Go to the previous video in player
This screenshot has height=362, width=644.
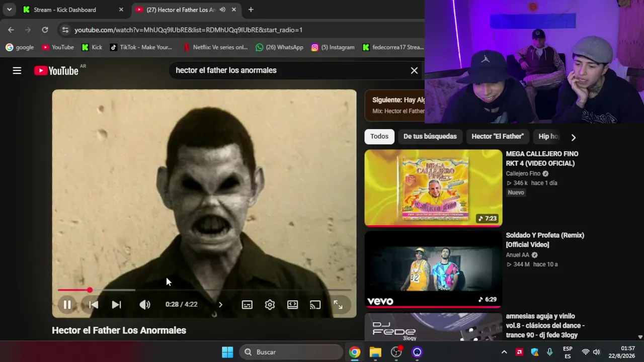pos(94,305)
